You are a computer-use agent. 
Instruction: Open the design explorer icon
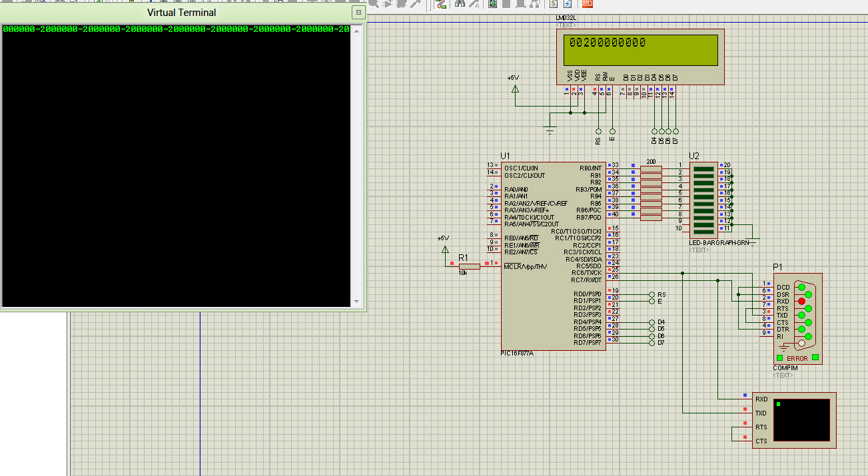click(x=492, y=4)
